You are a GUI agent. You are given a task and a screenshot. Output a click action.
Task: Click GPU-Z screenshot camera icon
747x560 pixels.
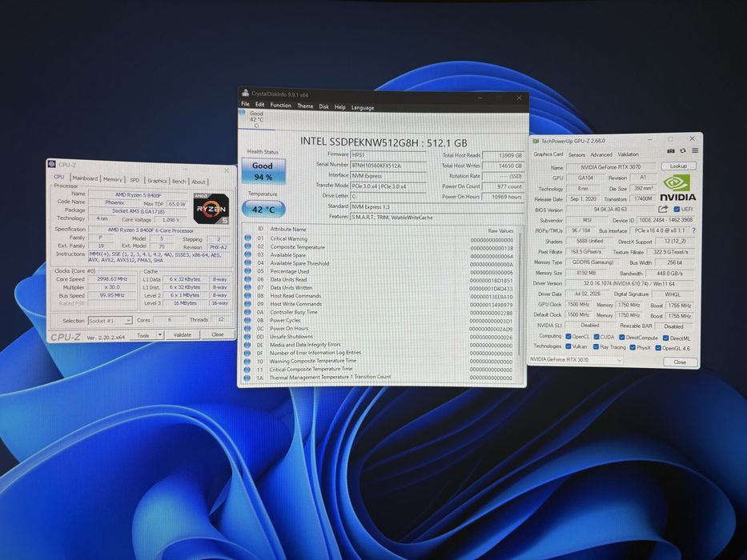(671, 151)
